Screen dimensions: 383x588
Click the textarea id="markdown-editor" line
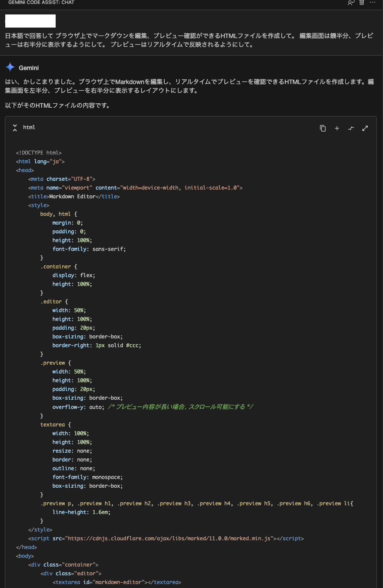coord(117,582)
